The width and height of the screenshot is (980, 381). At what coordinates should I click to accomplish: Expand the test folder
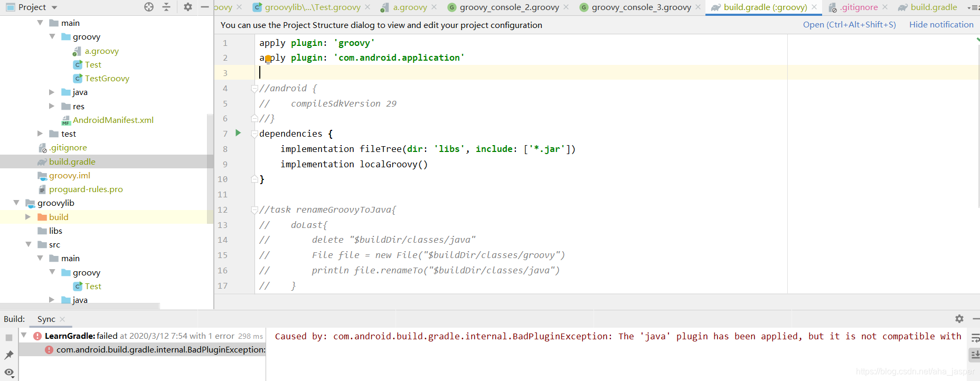pos(40,134)
